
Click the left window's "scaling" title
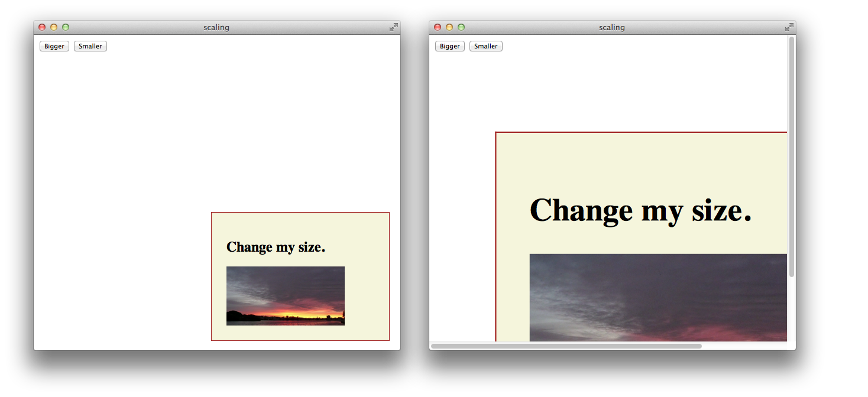pyautogui.click(x=216, y=27)
